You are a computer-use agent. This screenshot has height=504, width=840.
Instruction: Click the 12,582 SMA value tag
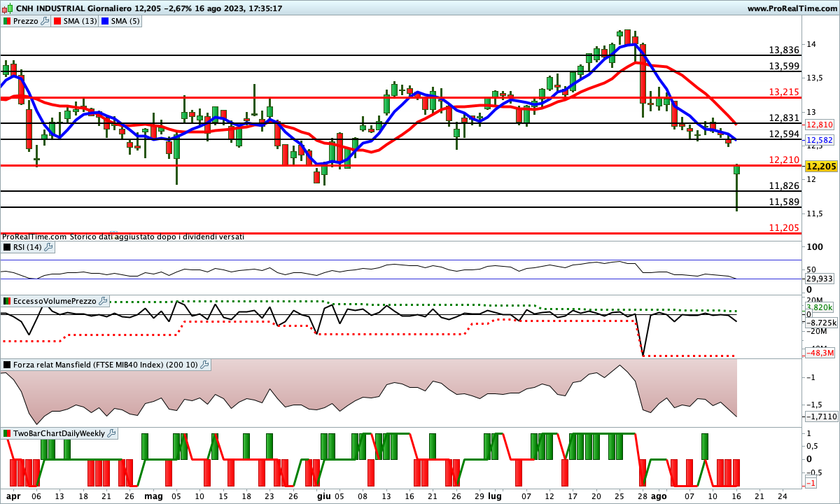(x=818, y=140)
